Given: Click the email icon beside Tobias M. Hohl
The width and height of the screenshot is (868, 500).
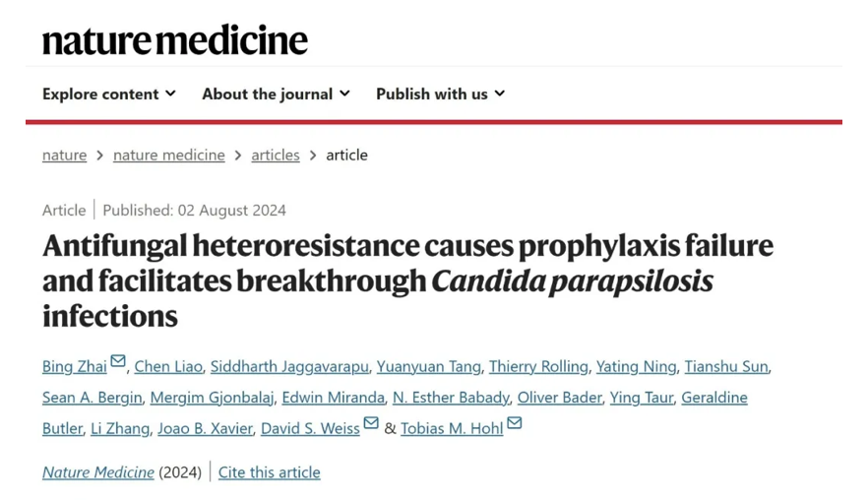Looking at the screenshot, I should [515, 423].
